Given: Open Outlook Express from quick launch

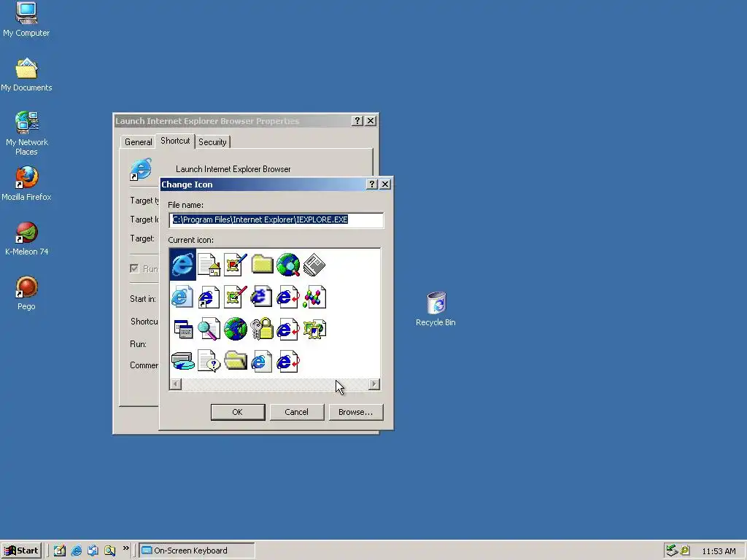Looking at the screenshot, I should click(93, 551).
